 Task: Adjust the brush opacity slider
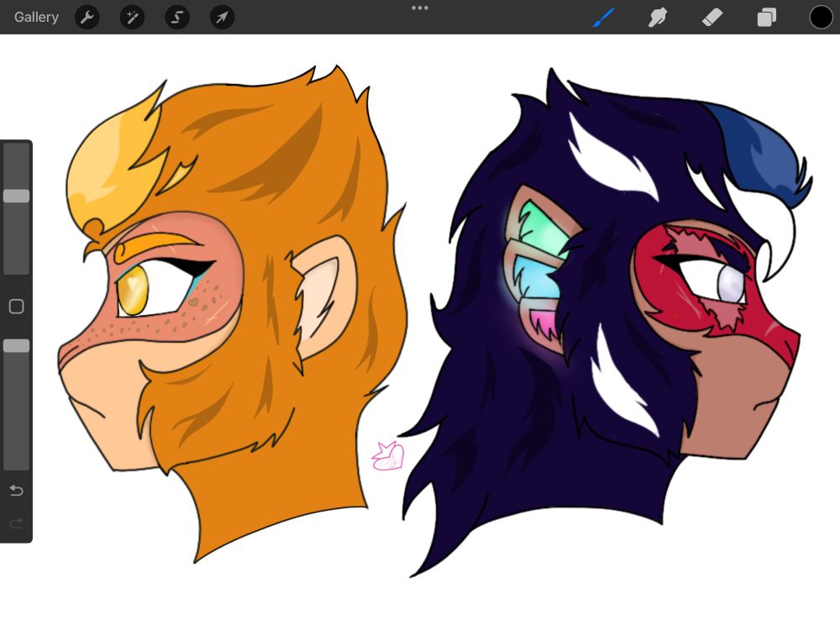[x=16, y=346]
